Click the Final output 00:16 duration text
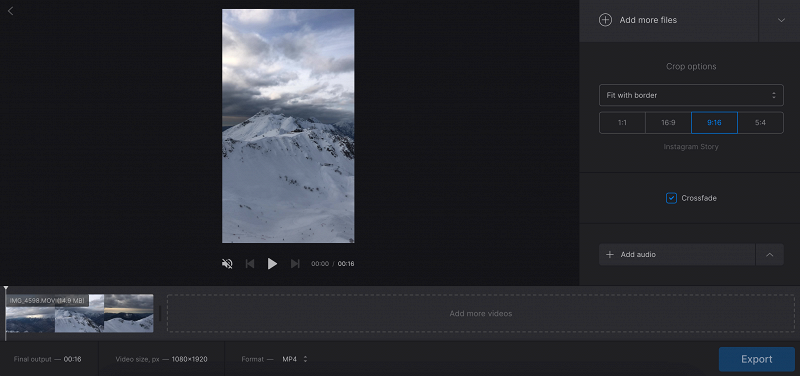800x376 pixels. tap(47, 359)
